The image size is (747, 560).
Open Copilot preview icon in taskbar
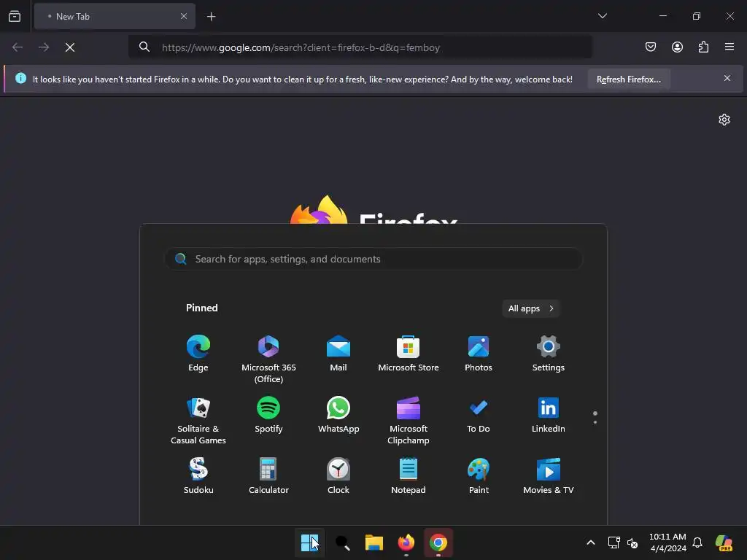[724, 542]
